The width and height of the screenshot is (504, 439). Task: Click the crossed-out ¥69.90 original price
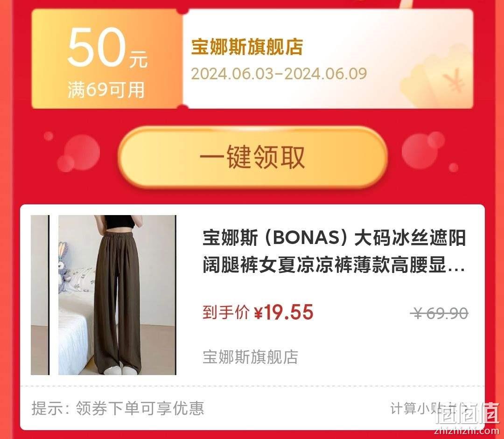pyautogui.click(x=440, y=313)
